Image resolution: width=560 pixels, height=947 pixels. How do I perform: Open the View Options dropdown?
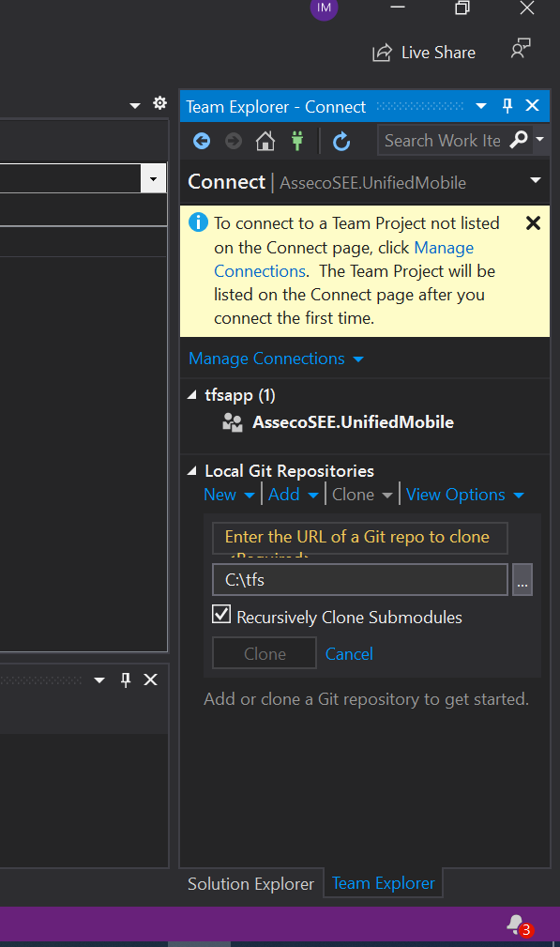click(464, 495)
